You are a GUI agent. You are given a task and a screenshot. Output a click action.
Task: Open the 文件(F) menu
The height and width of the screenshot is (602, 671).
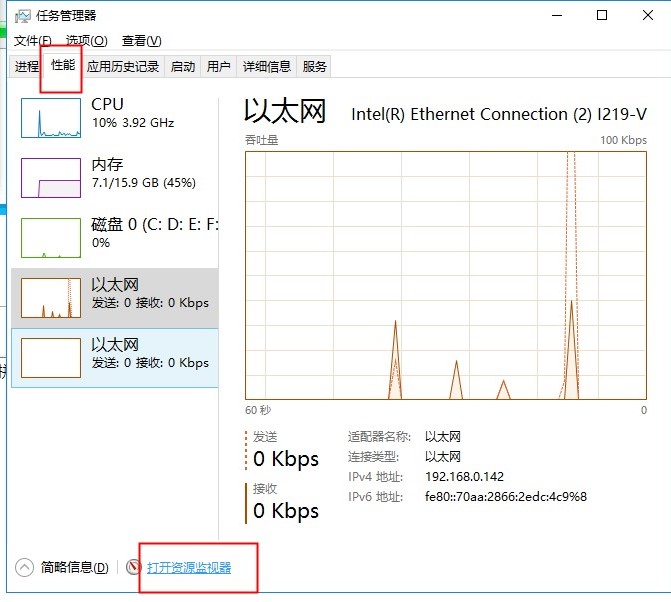[32, 41]
